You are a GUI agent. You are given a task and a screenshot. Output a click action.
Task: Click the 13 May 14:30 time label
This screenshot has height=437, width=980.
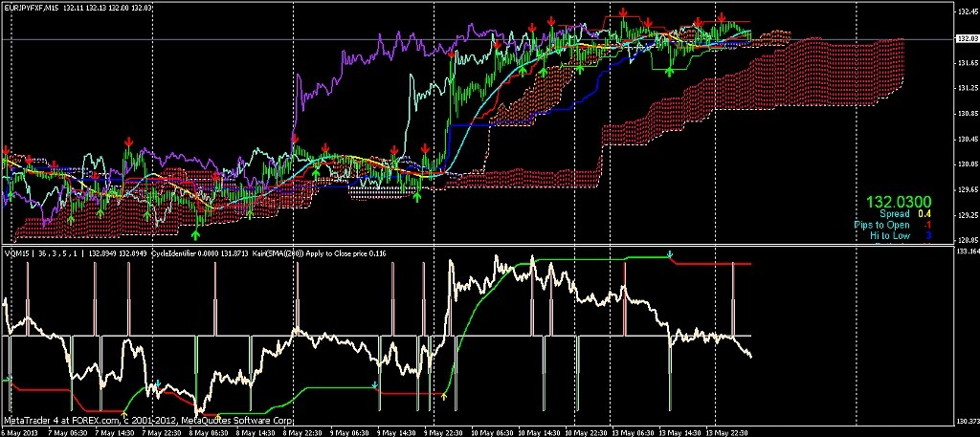pos(681,432)
